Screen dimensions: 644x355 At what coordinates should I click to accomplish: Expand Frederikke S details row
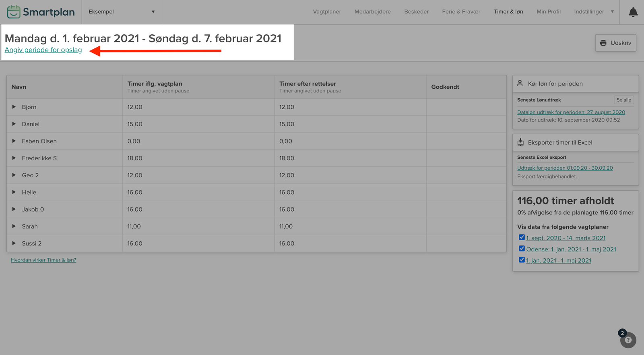pyautogui.click(x=14, y=158)
